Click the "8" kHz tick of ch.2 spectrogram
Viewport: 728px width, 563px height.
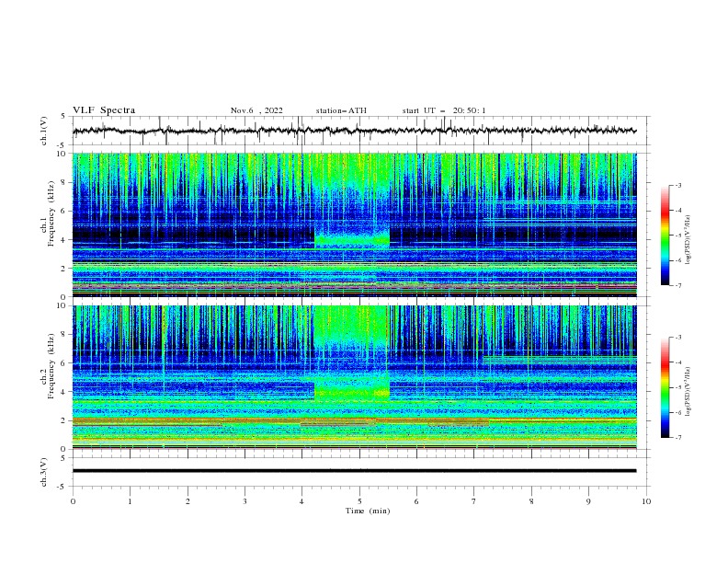click(x=65, y=335)
